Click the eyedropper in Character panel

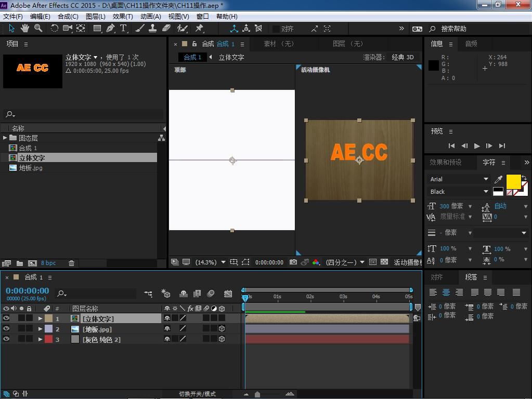point(498,179)
